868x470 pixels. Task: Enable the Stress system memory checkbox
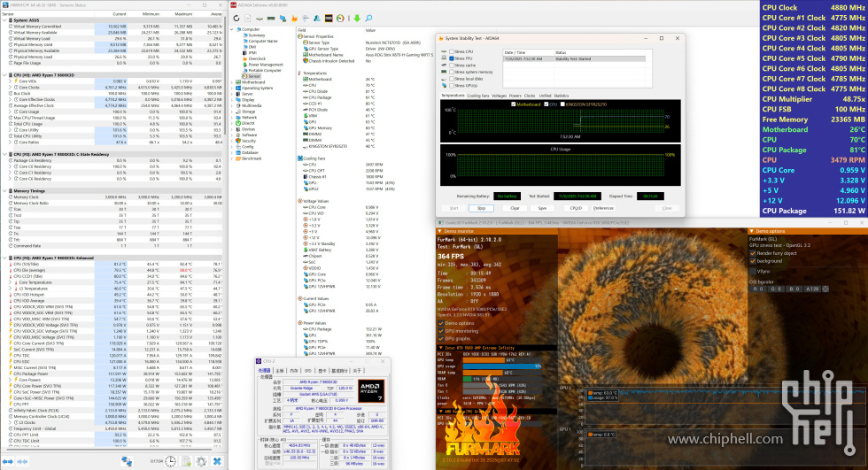point(452,72)
